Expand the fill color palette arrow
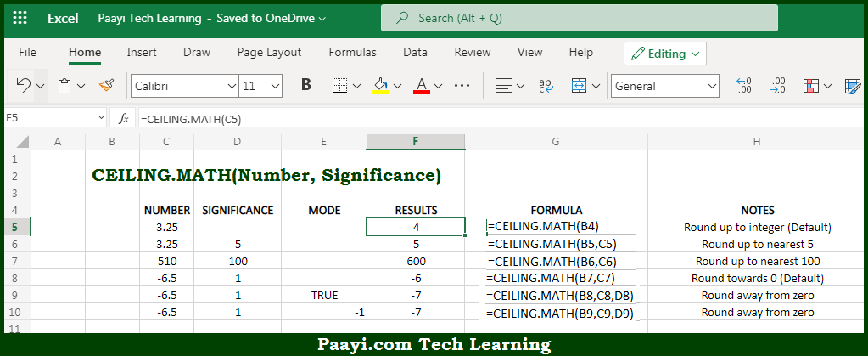 [x=397, y=86]
